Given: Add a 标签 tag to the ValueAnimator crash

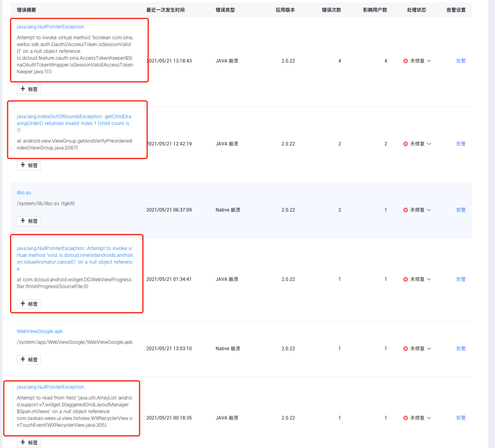Looking at the screenshot, I should click(x=29, y=304).
